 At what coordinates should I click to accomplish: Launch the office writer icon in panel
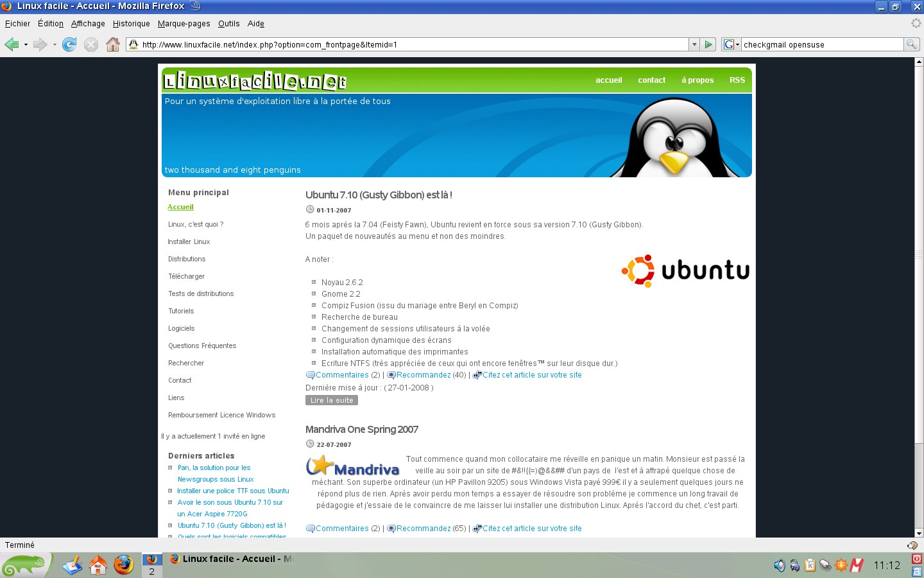73,565
